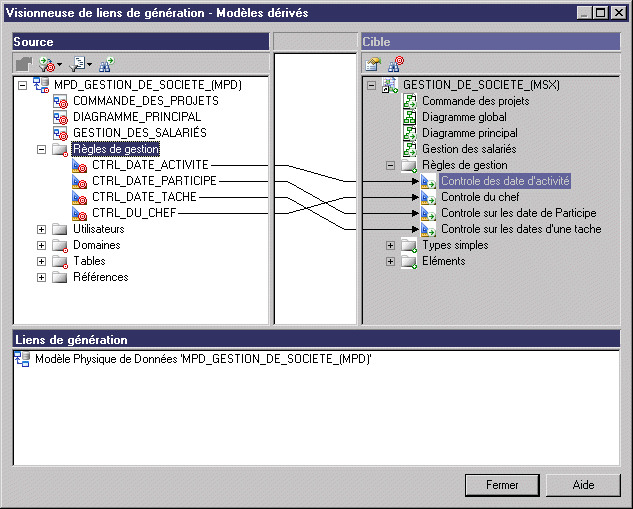
Task: Click the Aide button
Action: tap(583, 484)
